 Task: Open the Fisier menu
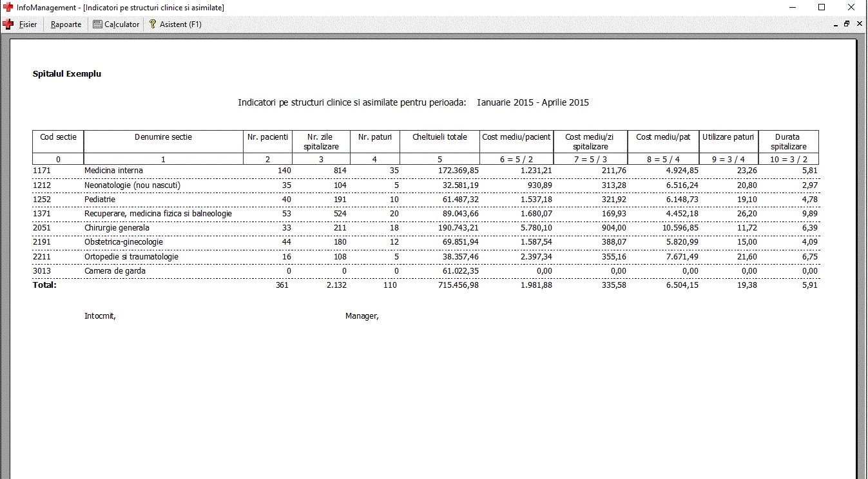tap(28, 24)
